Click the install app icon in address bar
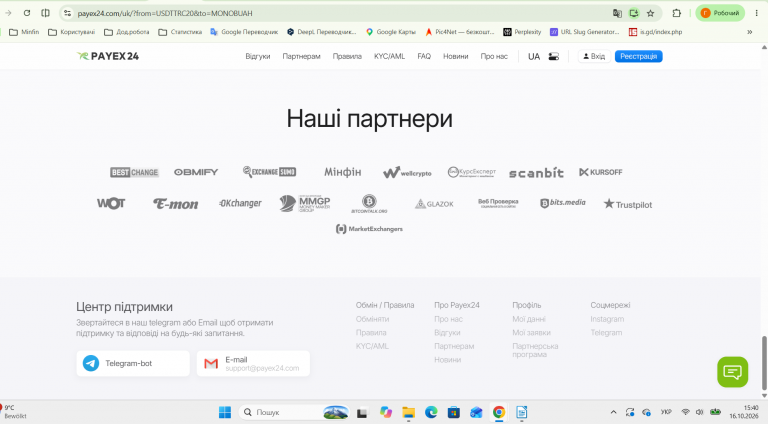Image resolution: width=768 pixels, height=424 pixels. pyautogui.click(x=634, y=13)
